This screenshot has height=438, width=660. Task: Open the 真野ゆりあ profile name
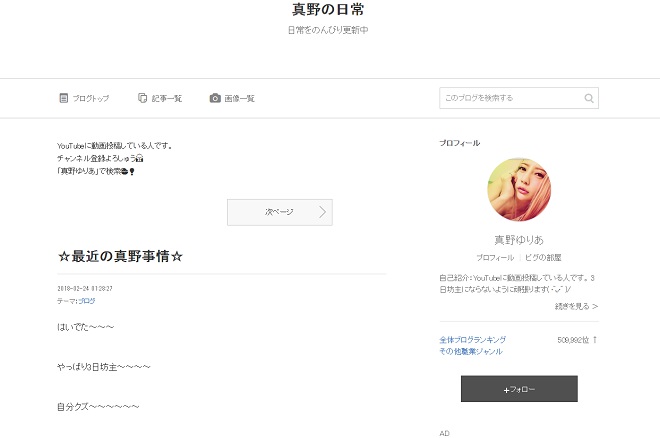point(518,240)
